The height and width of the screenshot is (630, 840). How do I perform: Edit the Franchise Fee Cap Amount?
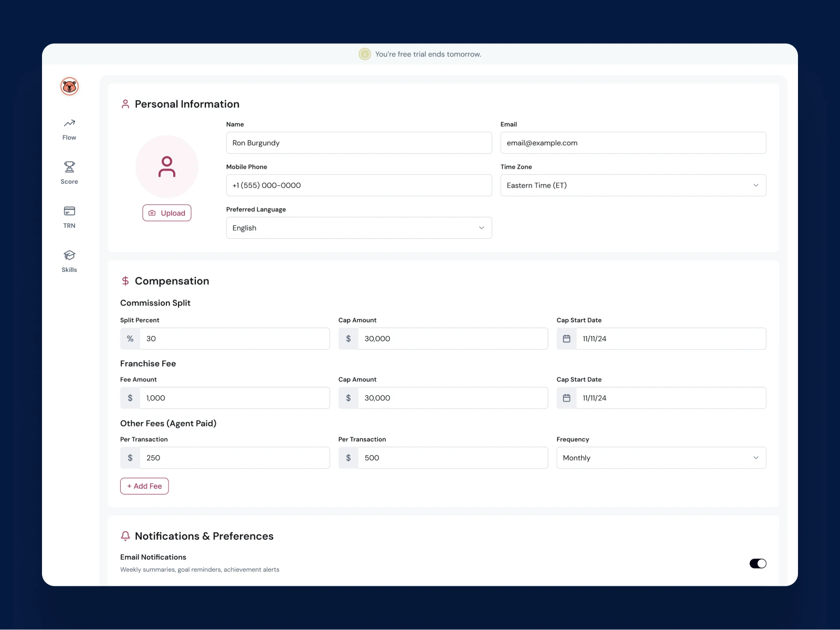click(x=453, y=398)
